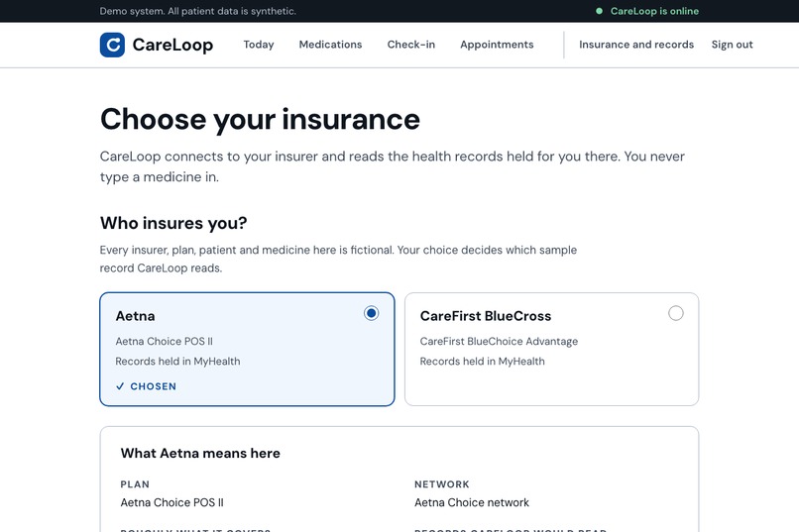Click the NETWORK label

tap(442, 484)
